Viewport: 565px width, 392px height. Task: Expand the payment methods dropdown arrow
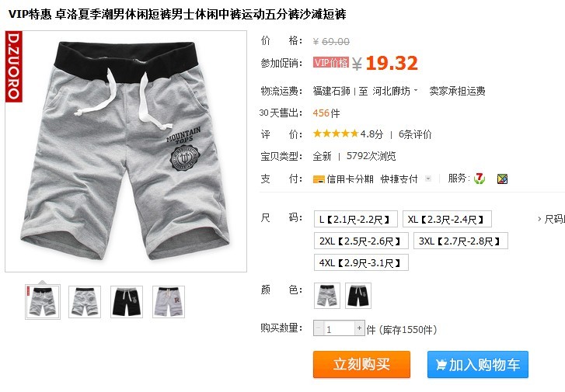(428, 179)
